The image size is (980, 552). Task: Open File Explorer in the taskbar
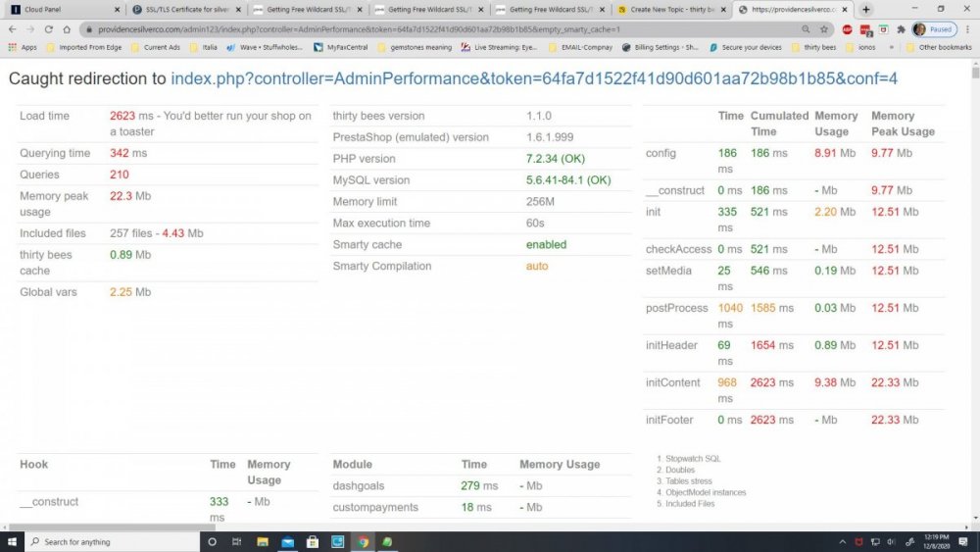(262, 541)
